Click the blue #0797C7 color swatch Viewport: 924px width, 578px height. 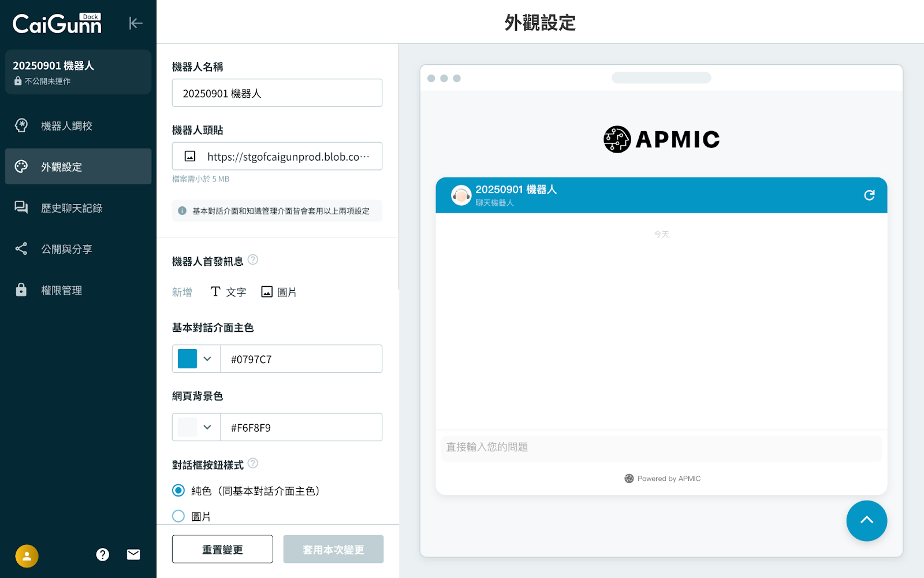[x=187, y=359]
